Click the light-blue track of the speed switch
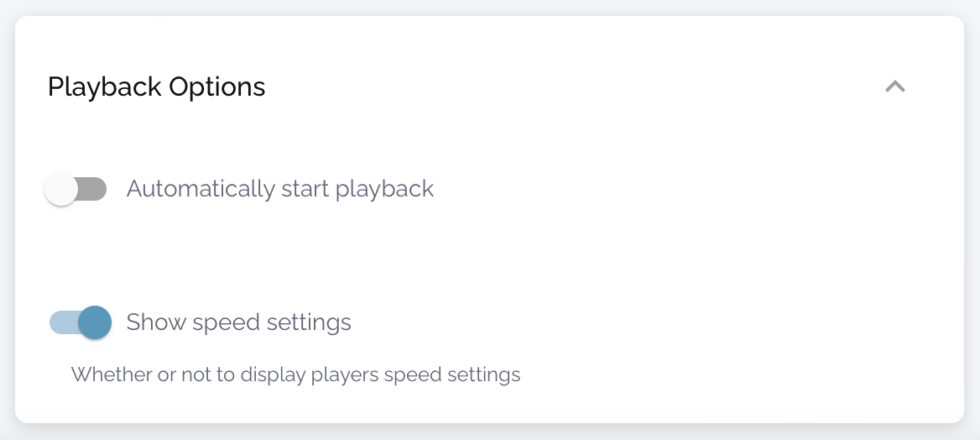The width and height of the screenshot is (980, 440). 61,322
